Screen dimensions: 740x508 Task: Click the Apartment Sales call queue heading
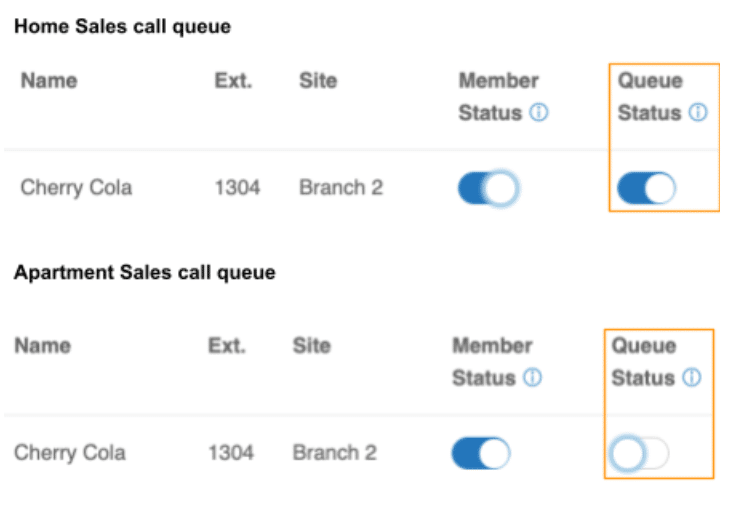pos(144,272)
